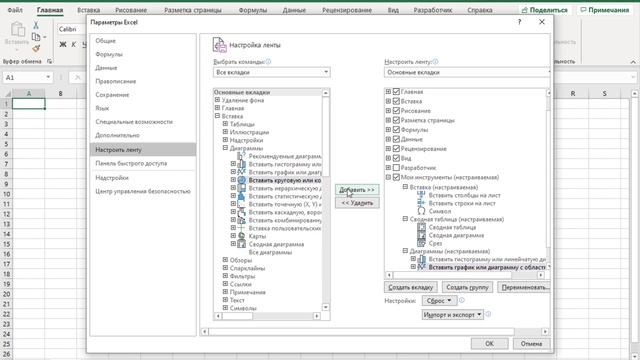This screenshot has width=640, height=360.
Task: Click the 'Создать группу' button
Action: (467, 287)
